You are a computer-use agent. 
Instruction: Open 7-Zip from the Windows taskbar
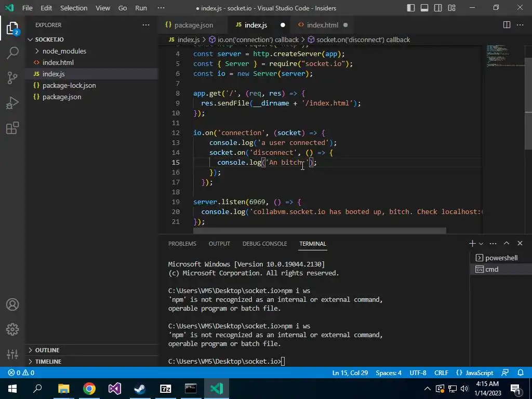[165, 389]
